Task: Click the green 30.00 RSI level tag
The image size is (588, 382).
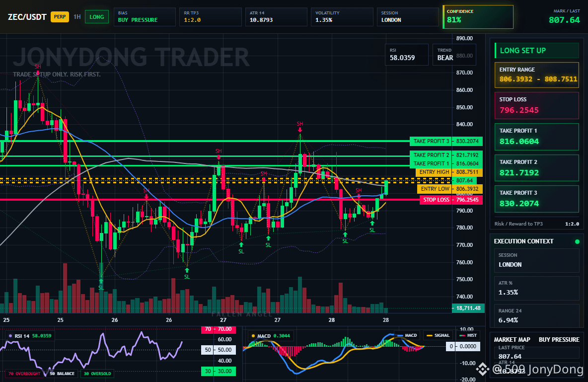Action: click(x=219, y=372)
